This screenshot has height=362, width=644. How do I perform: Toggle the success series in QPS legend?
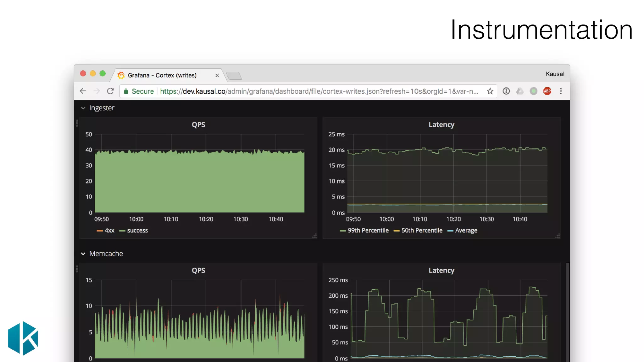[x=137, y=230]
